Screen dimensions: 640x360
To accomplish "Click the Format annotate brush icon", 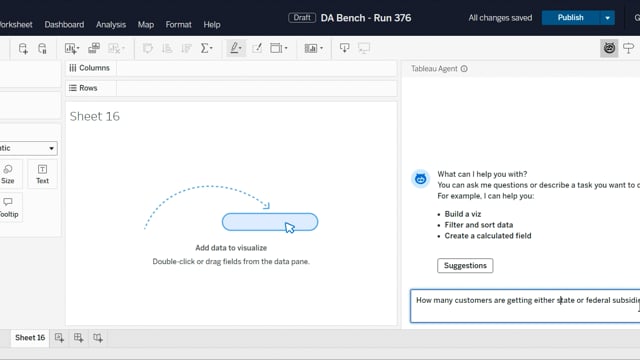I will [257, 48].
